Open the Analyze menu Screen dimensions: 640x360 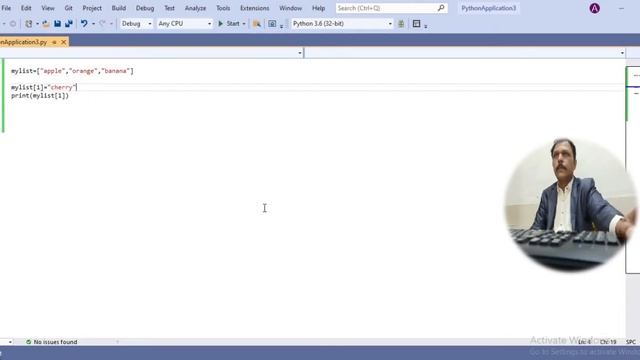pos(196,8)
